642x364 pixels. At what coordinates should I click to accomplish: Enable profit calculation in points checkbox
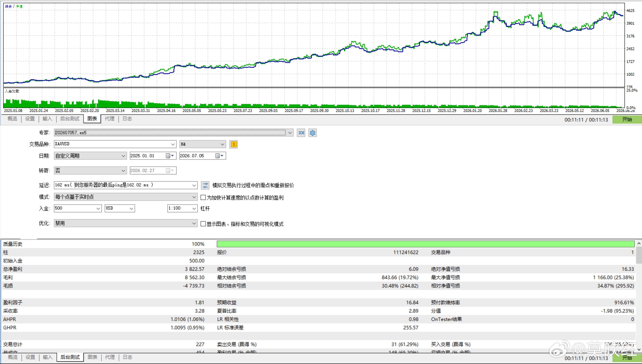coord(203,198)
